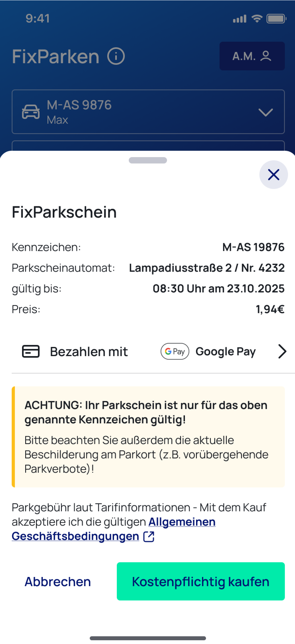Close the FixParkschein sheet with X
Image resolution: width=295 pixels, height=644 pixels.
click(x=273, y=175)
